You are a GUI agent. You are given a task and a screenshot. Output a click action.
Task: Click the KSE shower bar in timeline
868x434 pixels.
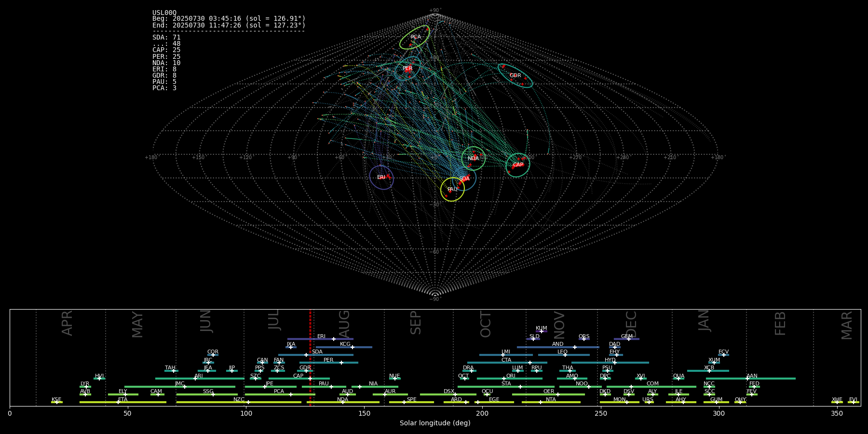click(57, 402)
